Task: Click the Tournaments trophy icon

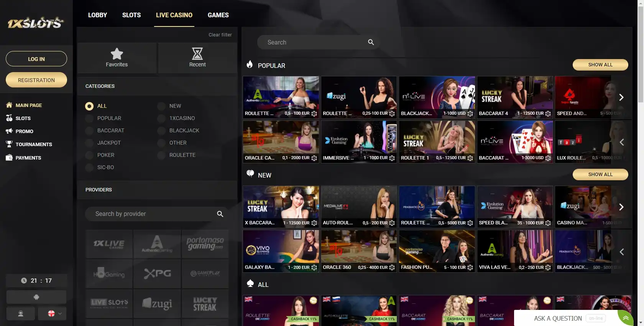Action: pos(9,144)
